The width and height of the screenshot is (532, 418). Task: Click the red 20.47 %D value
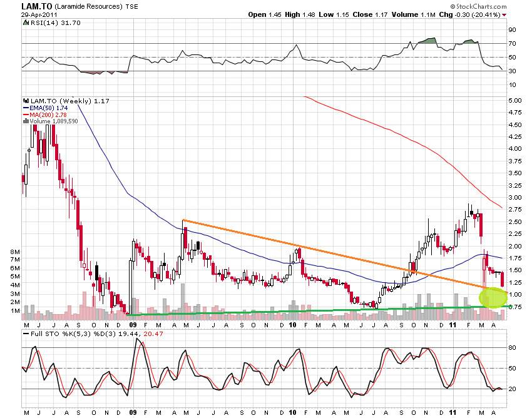point(153,334)
